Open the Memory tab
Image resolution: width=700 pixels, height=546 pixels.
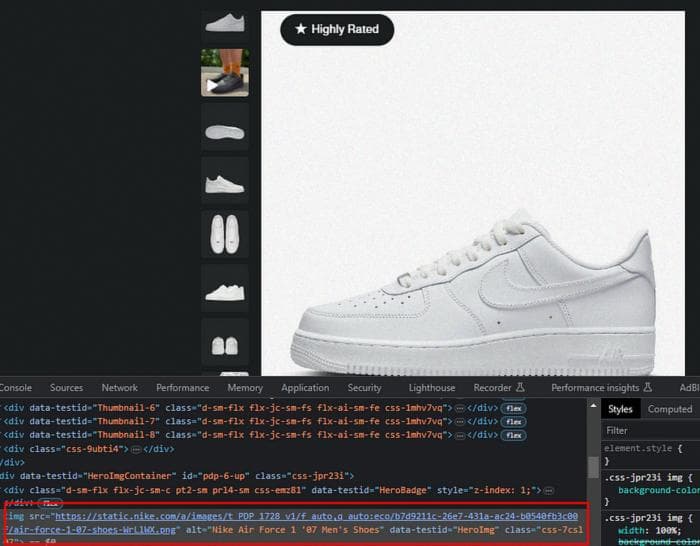[x=245, y=388]
